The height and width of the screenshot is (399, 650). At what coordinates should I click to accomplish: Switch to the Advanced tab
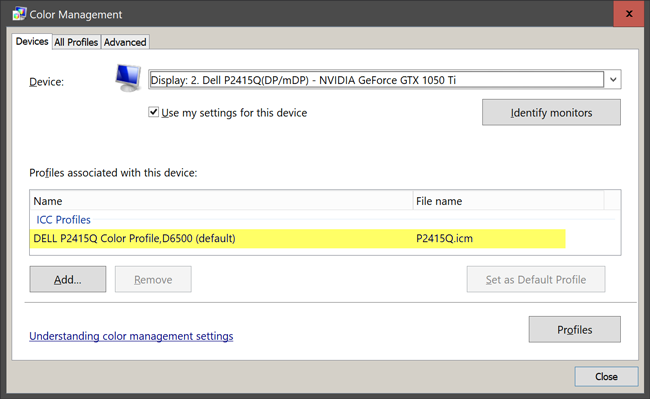click(x=125, y=42)
